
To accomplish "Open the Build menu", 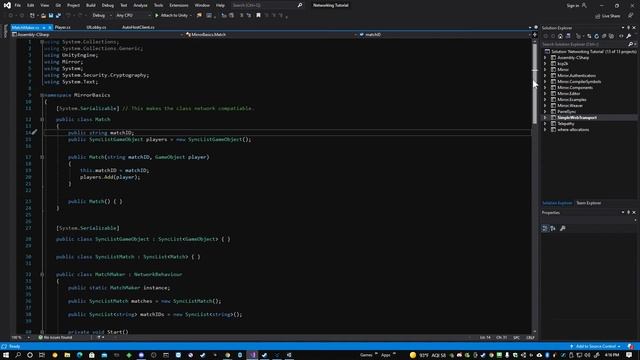I will click(91, 5).
